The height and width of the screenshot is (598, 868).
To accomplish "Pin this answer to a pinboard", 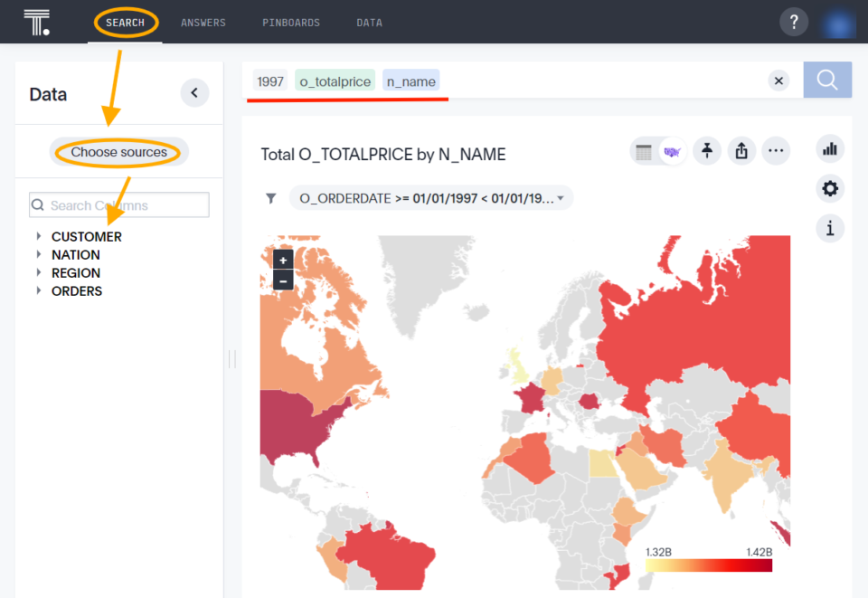I will [706, 151].
